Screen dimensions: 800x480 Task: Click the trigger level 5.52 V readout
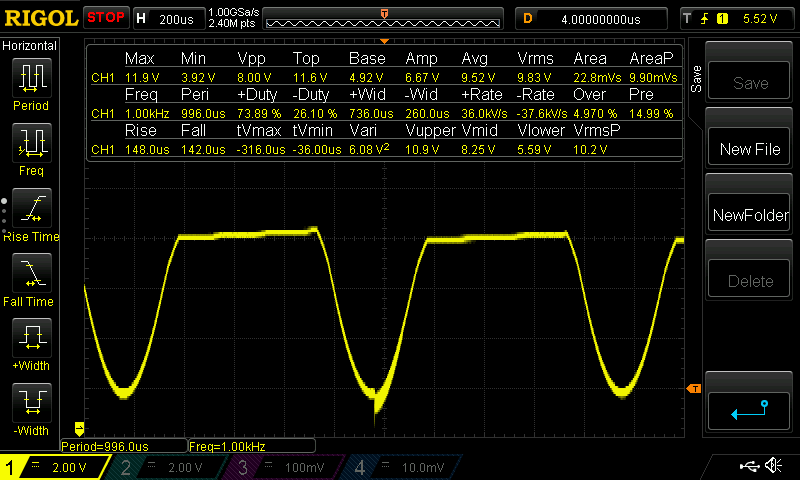click(x=760, y=19)
